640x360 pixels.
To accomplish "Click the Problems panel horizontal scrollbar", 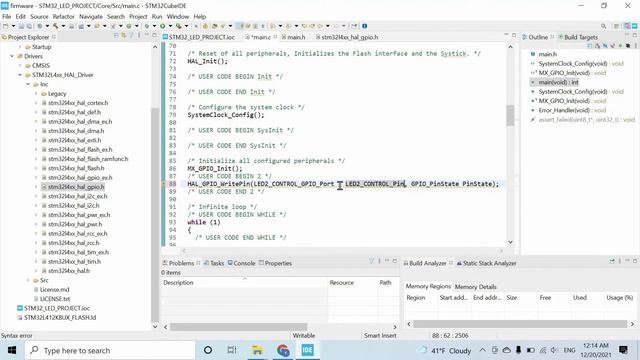I will pyautogui.click(x=239, y=327).
